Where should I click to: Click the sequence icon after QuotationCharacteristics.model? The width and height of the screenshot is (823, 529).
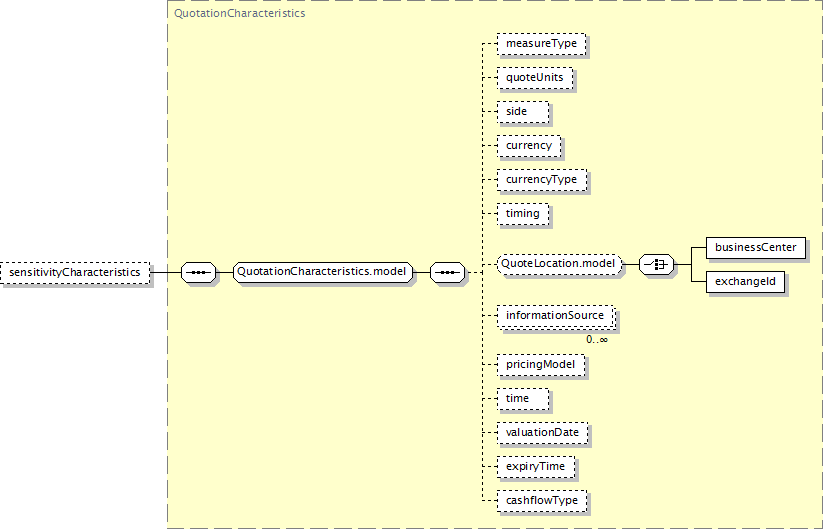coord(447,272)
